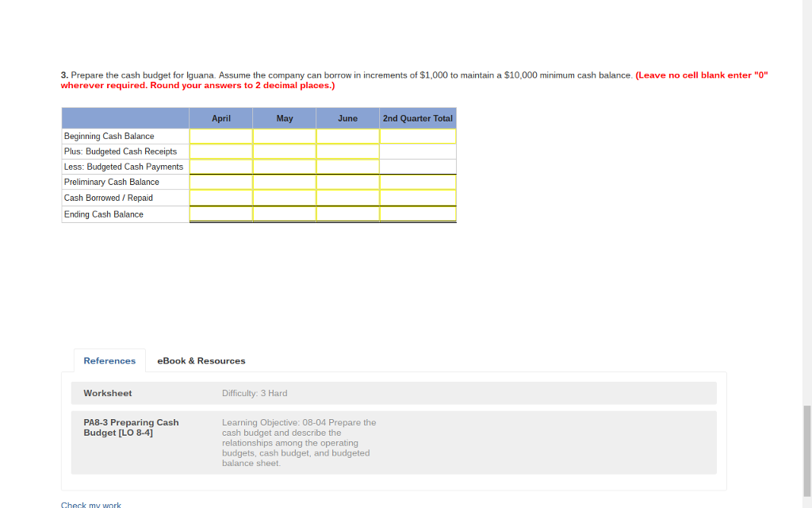Select the April Preliminary Cash Balance cell
The image size is (812, 508).
220,182
